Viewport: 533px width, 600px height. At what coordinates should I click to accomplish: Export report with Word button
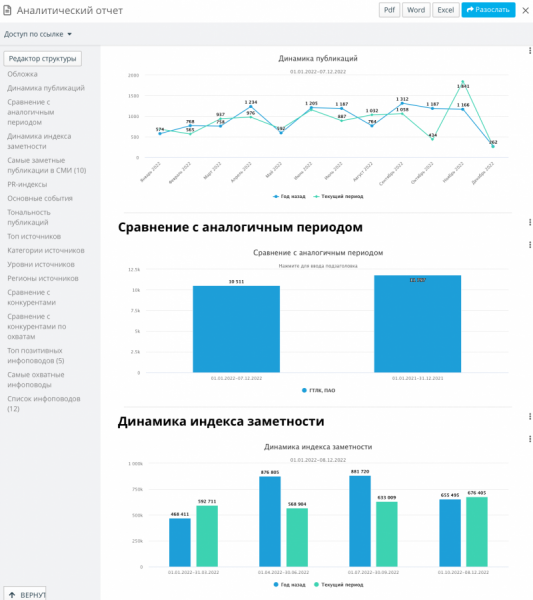tap(416, 10)
